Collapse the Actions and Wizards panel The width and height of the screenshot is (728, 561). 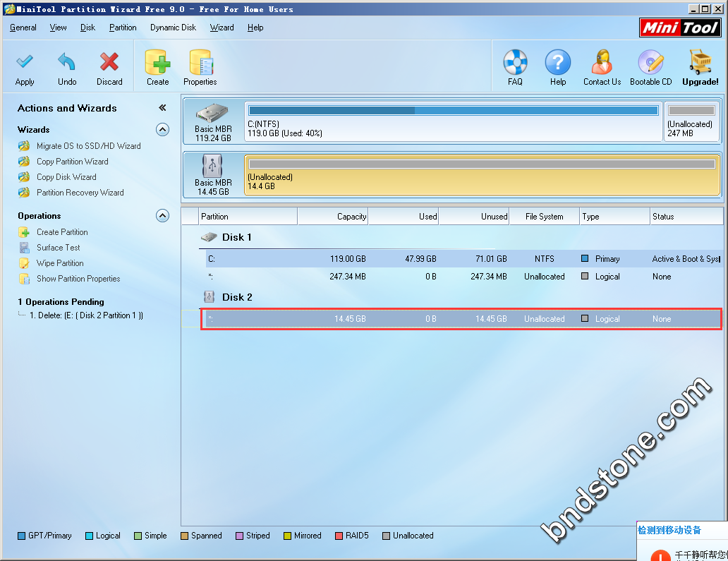162,108
